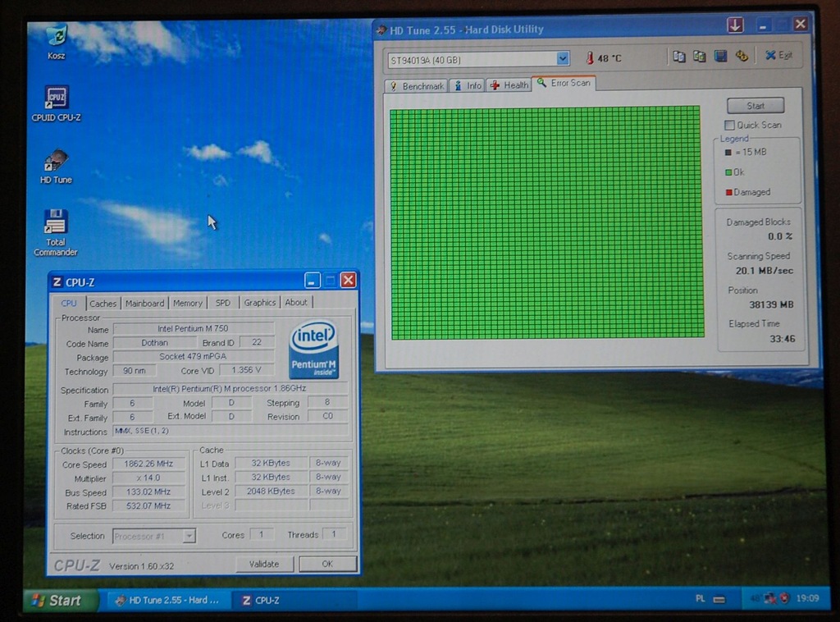
Task: Open the Graphics tab in CPU-Z
Action: coord(260,303)
